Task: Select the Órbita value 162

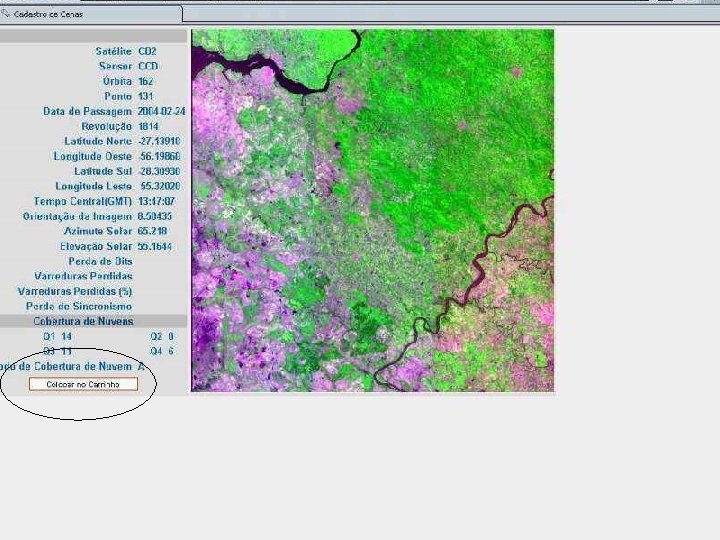Action: click(146, 81)
